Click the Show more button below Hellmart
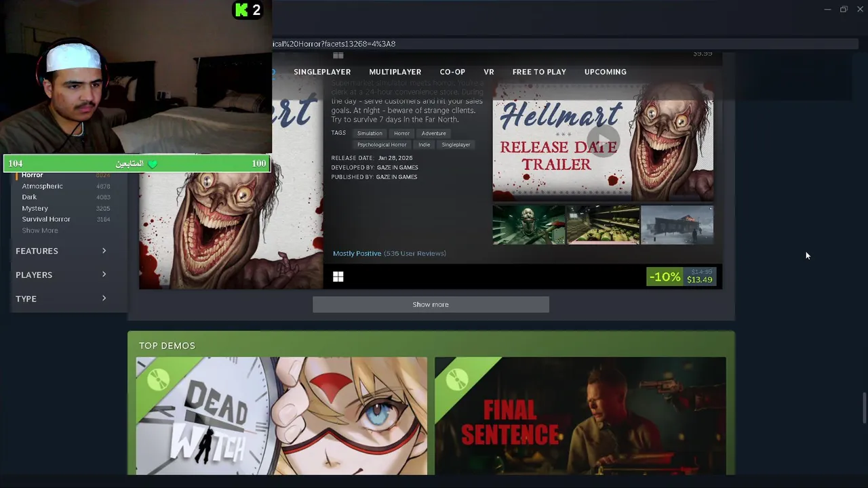The height and width of the screenshot is (488, 868). pos(431,304)
